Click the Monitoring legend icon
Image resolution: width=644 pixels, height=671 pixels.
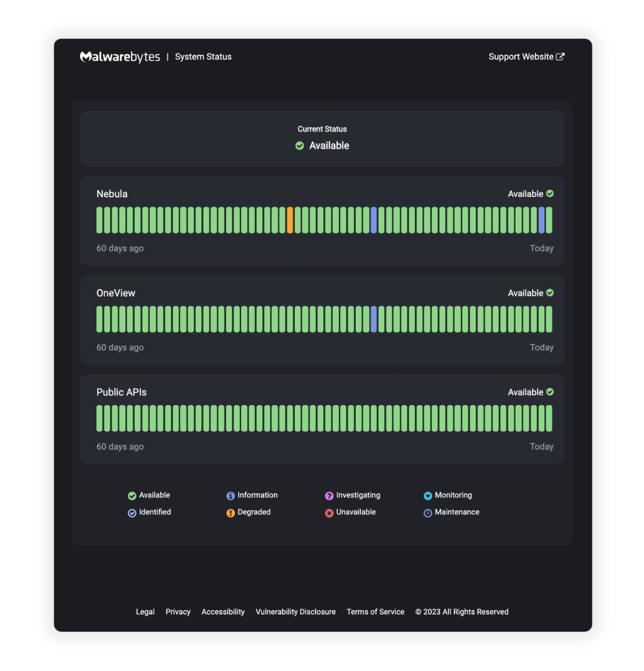tap(428, 496)
